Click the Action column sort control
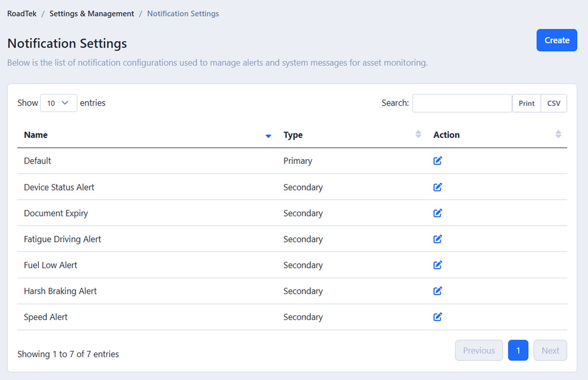588x380 pixels. point(558,134)
